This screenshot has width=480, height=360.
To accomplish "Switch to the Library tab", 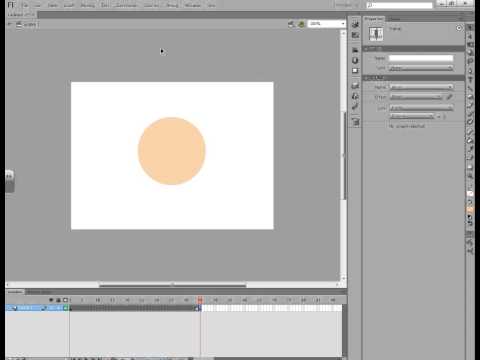I will tap(394, 19).
